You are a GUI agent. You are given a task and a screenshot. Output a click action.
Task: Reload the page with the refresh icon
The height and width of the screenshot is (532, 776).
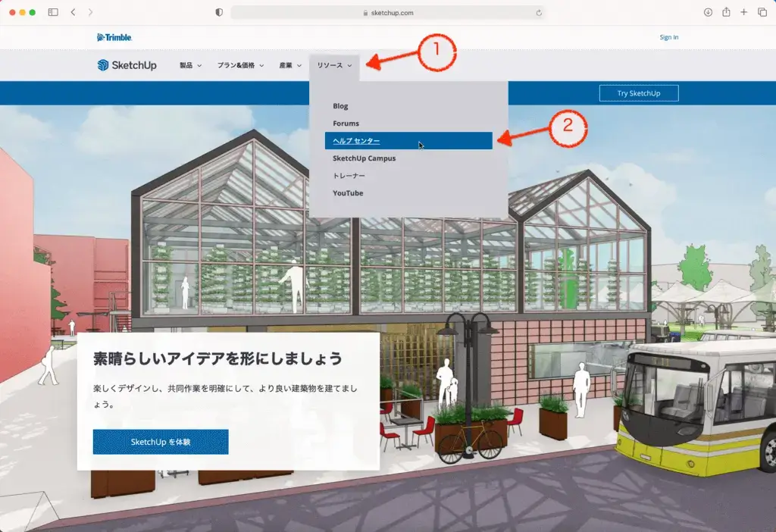click(x=539, y=13)
